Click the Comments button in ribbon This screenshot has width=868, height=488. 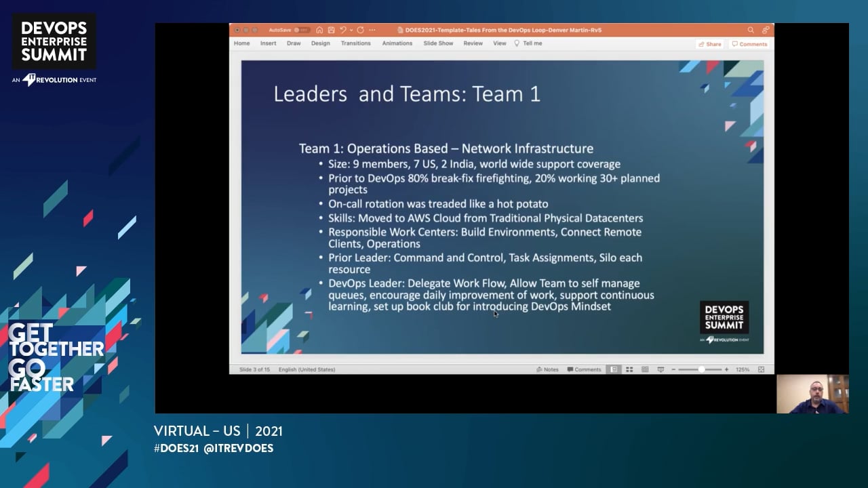[749, 44]
